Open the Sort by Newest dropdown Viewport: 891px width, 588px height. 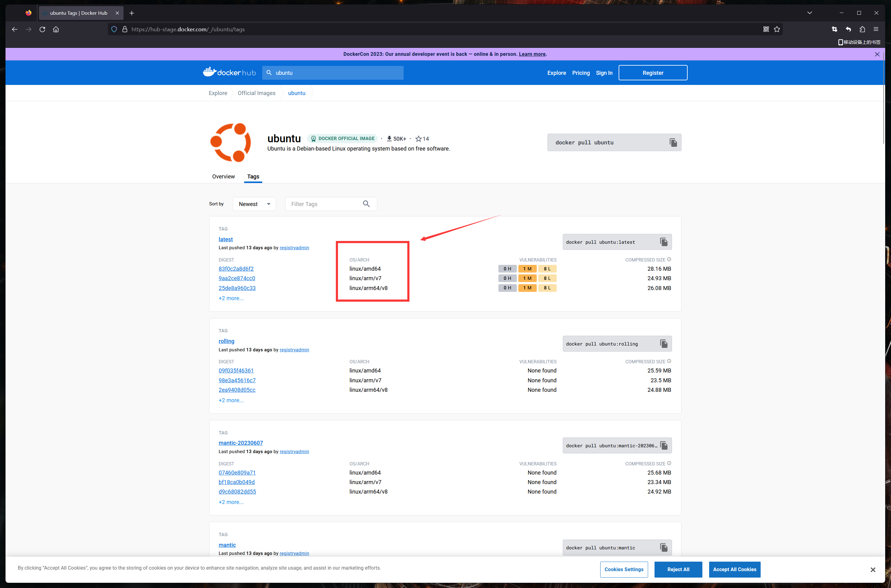[254, 204]
